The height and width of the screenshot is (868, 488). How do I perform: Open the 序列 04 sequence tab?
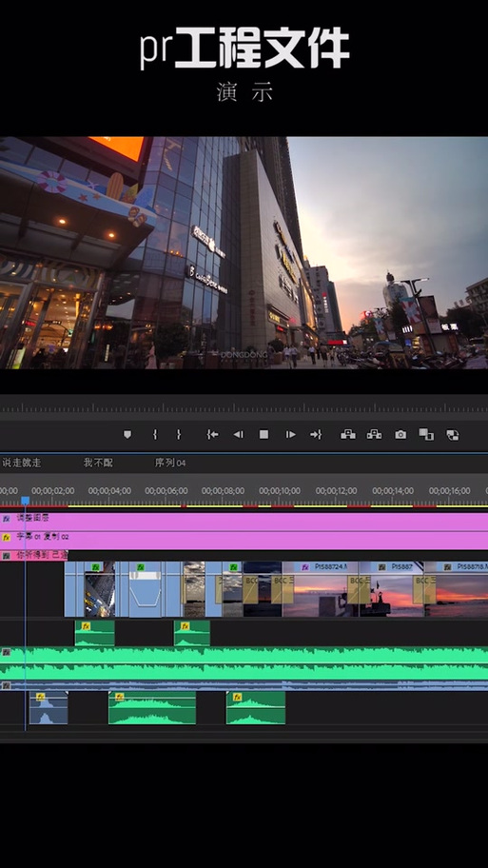[170, 463]
